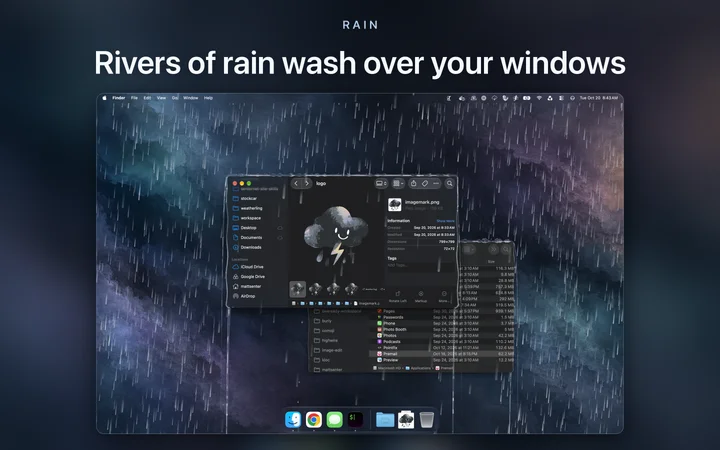Click the imagemark.png preview thumbnail icon
Viewport: 720px width, 450px height.
point(394,204)
